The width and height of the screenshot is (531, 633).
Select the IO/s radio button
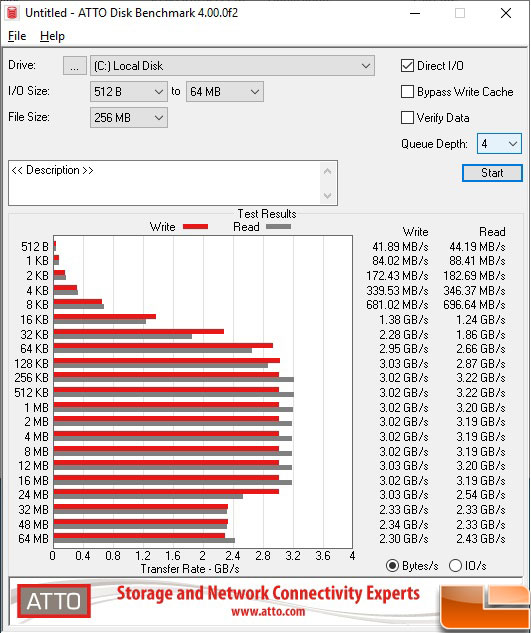point(455,566)
